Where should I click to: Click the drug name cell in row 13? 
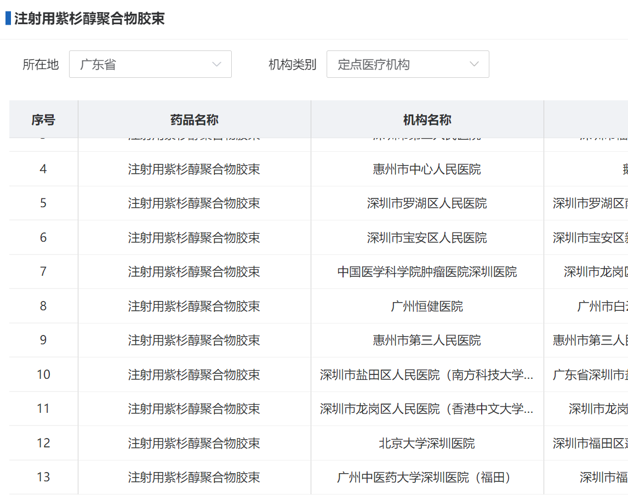pos(194,477)
